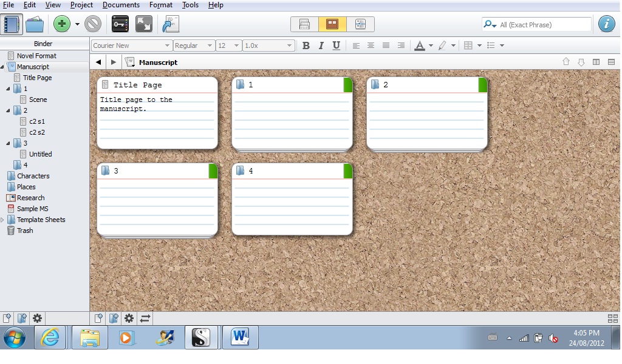Click the Compose full screen mode icon
The image size is (622, 364).
click(x=144, y=24)
